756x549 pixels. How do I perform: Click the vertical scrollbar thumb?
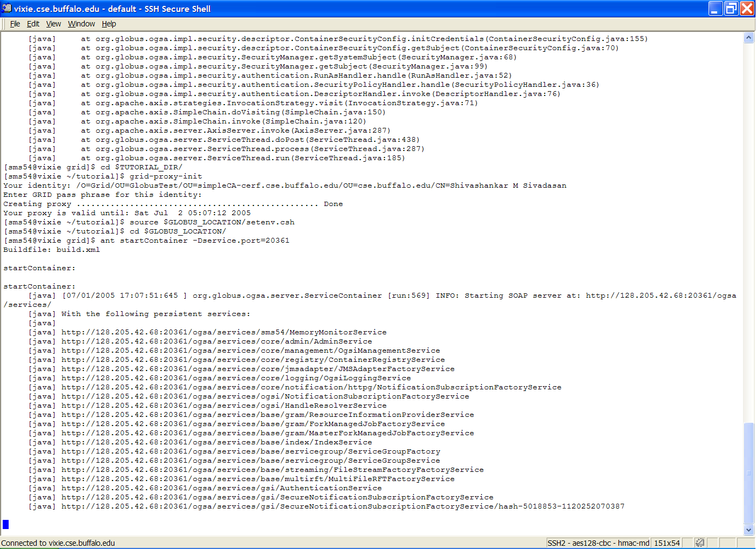coord(748,473)
